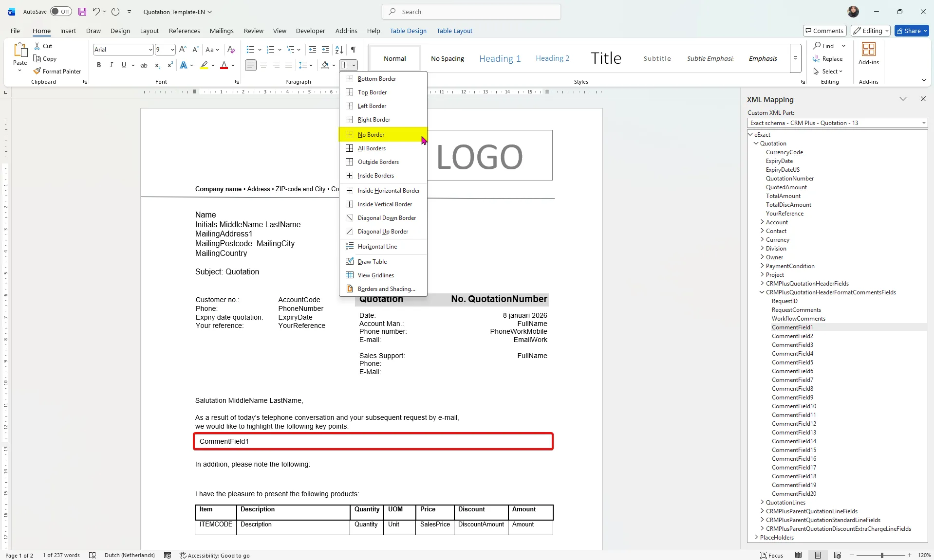Center-align text with the Center icon
The width and height of the screenshot is (934, 560).
[x=263, y=65]
